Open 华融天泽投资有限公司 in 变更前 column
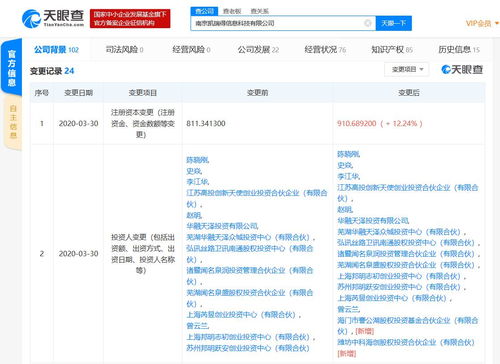The width and height of the screenshot is (500, 364). (222, 226)
